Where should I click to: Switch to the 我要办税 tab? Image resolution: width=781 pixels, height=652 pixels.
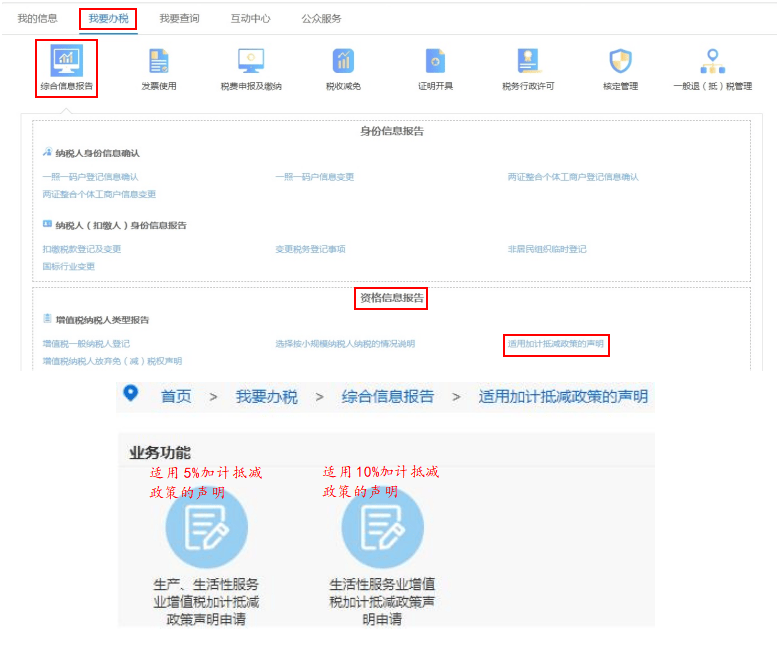point(108,19)
